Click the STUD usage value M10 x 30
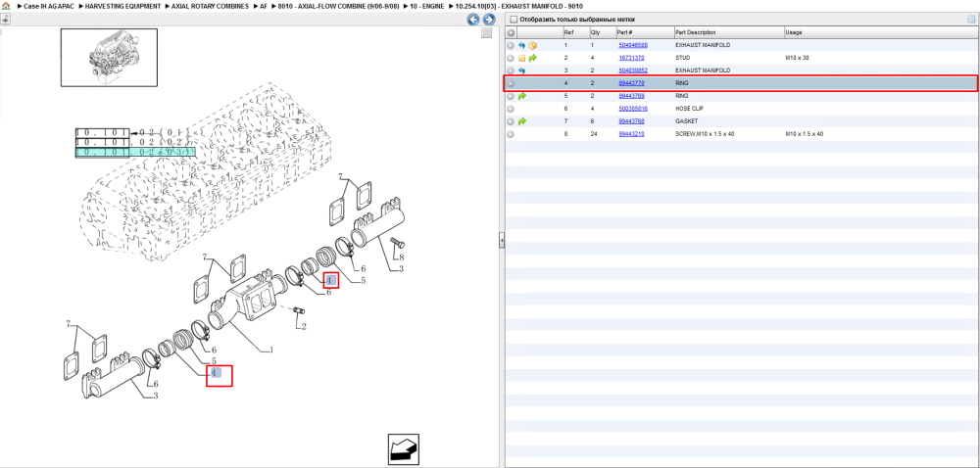The image size is (980, 468). [798, 58]
